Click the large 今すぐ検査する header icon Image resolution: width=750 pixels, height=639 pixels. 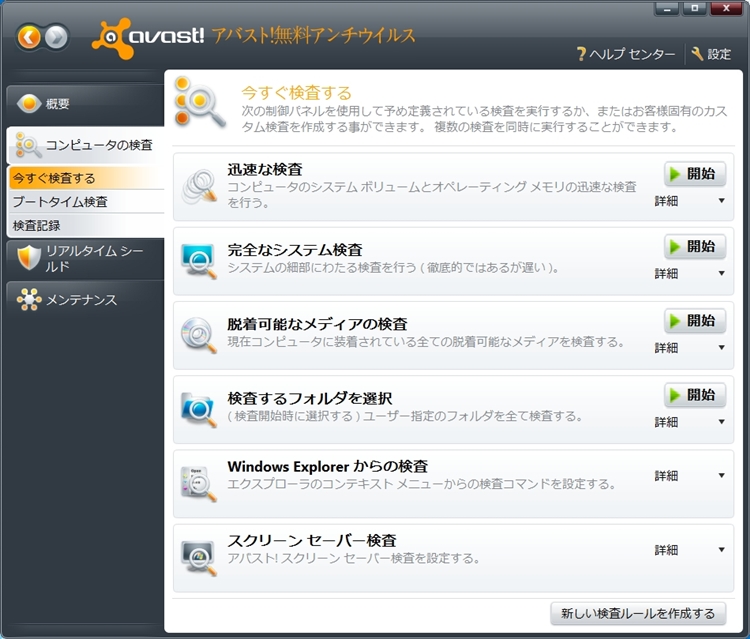[x=199, y=102]
